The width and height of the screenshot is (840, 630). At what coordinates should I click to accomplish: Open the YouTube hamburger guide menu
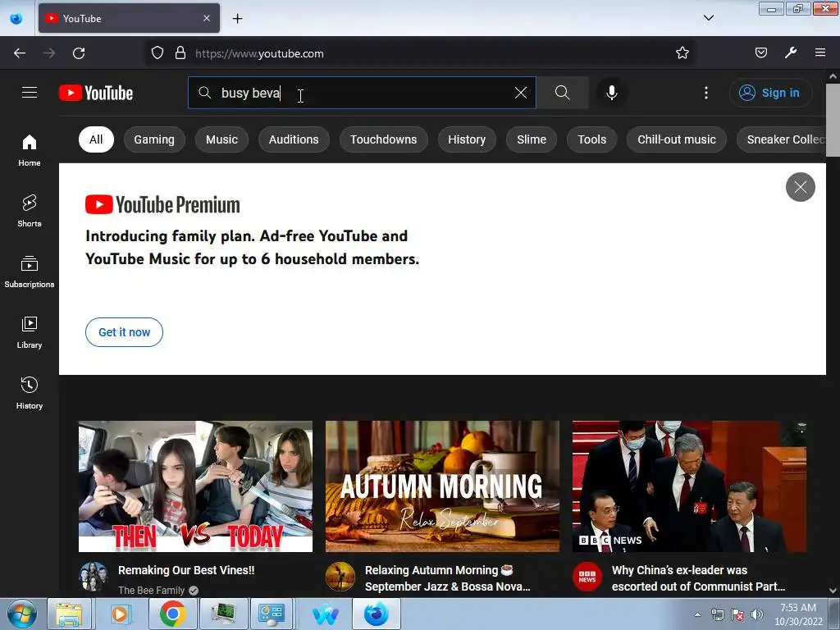(x=30, y=93)
